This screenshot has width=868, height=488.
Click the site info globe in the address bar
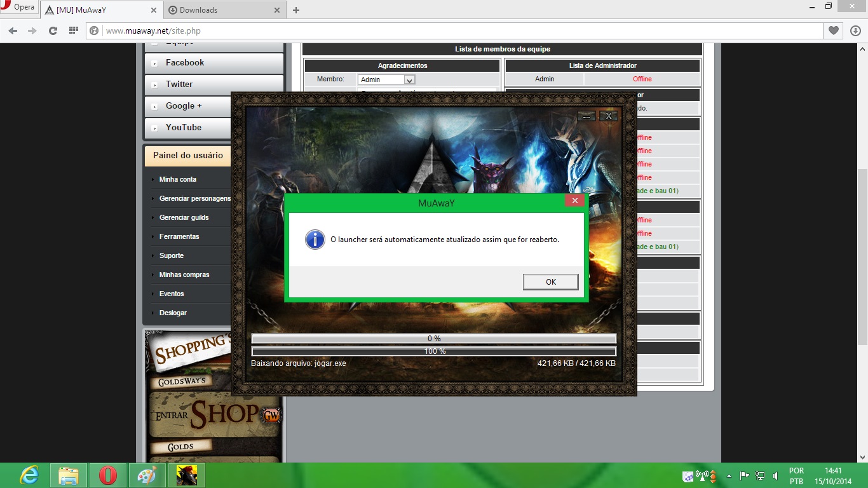click(x=95, y=30)
